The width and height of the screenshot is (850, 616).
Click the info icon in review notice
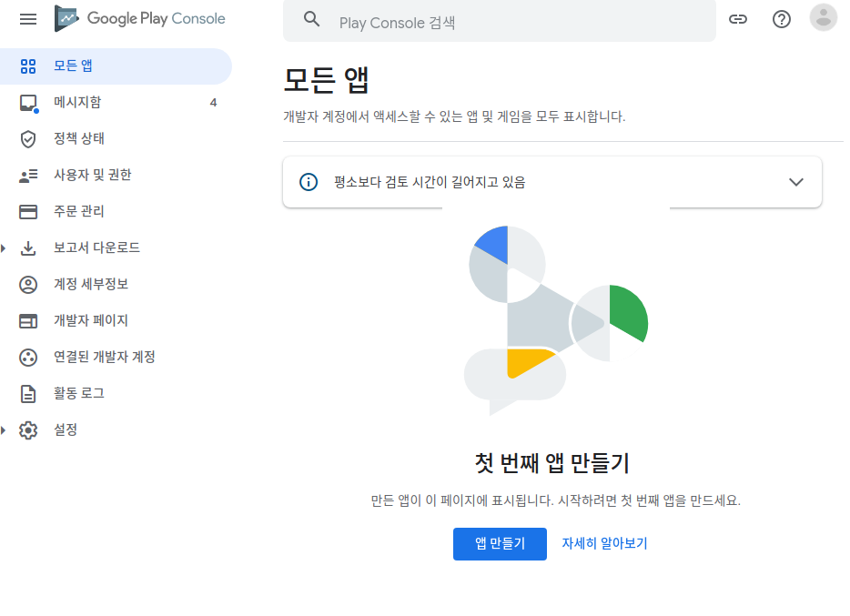309,182
